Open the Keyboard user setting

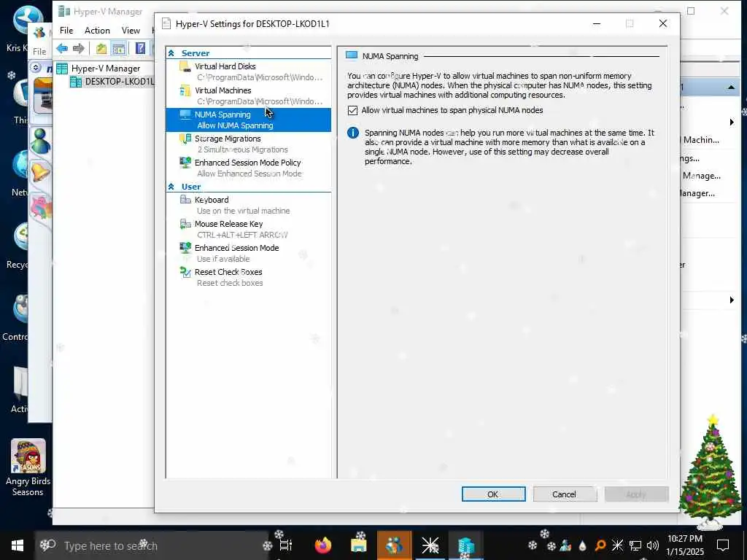click(x=248, y=205)
